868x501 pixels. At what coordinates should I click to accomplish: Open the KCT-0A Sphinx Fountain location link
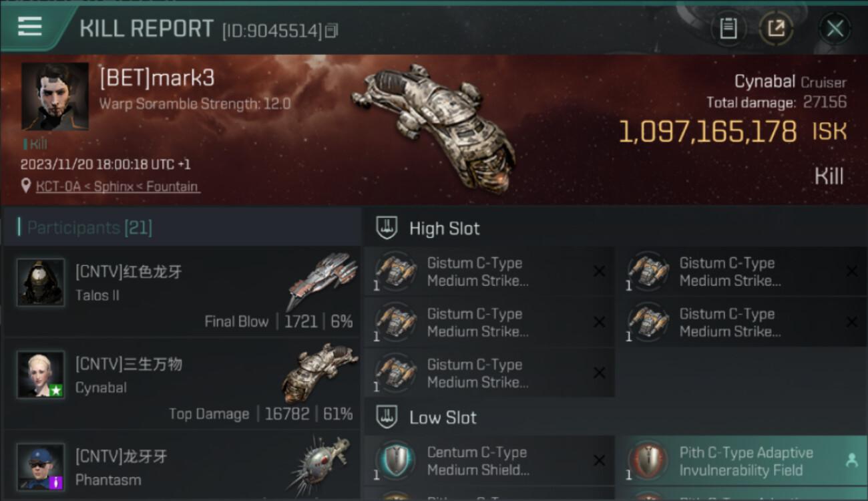118,186
